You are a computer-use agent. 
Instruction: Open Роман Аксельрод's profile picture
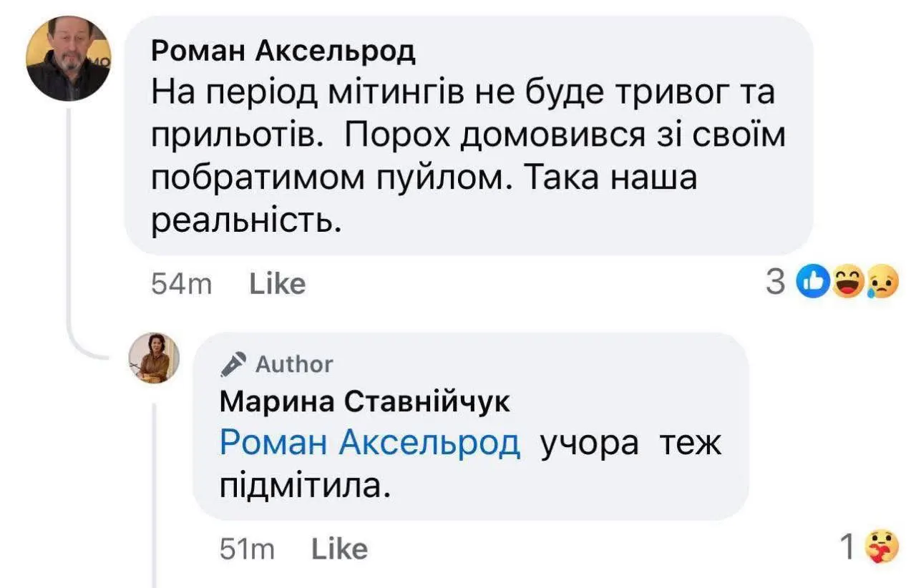[x=68, y=59]
